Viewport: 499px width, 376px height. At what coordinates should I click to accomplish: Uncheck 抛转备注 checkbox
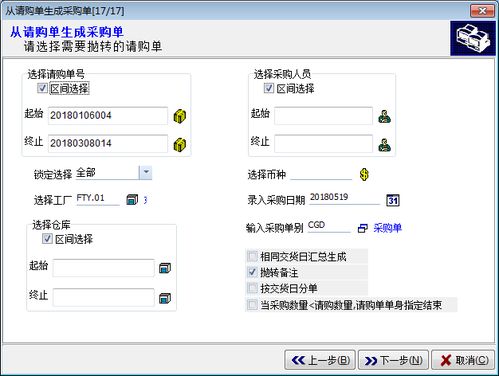pyautogui.click(x=252, y=272)
